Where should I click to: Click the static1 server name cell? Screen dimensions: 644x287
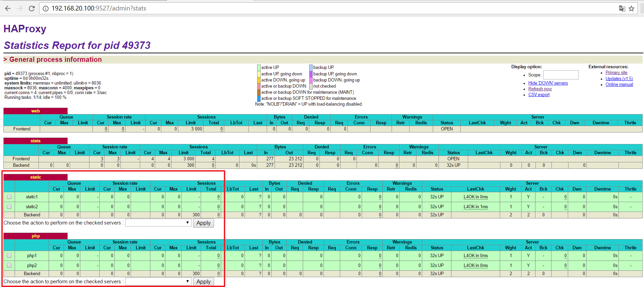[32, 197]
